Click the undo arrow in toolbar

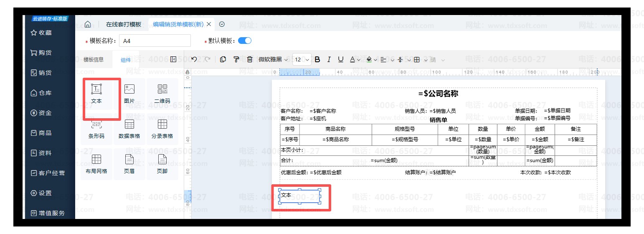[194, 60]
